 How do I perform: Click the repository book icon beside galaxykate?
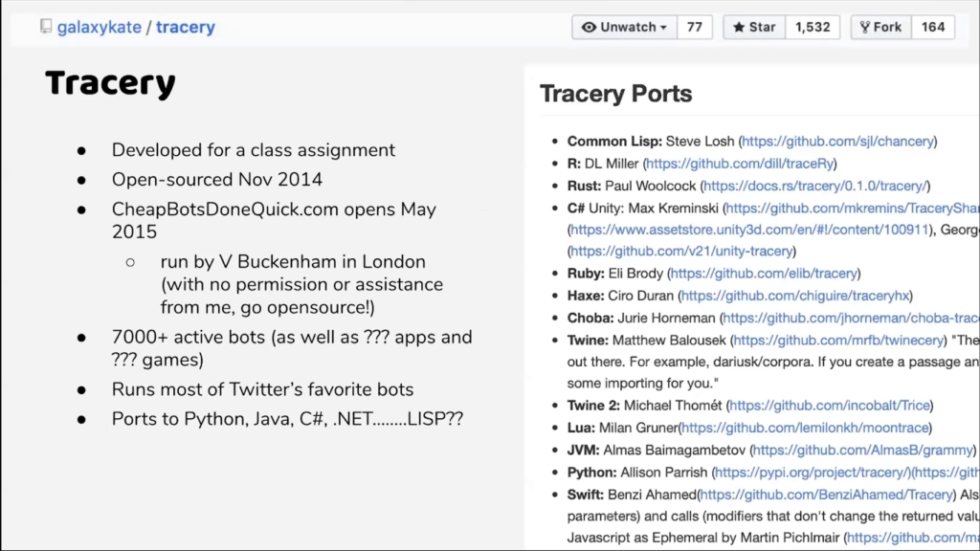tap(46, 26)
